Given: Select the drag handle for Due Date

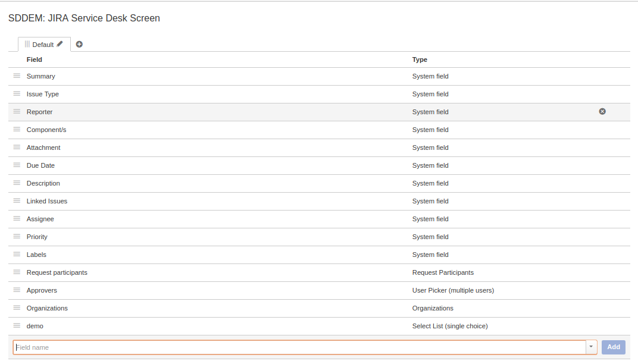Looking at the screenshot, I should (17, 165).
